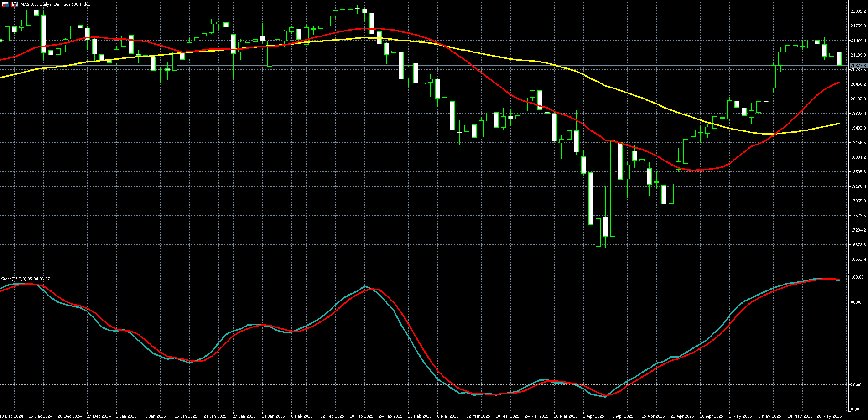Click the 21109.0 price scale label
The height and width of the screenshot is (420, 868).
[858, 55]
